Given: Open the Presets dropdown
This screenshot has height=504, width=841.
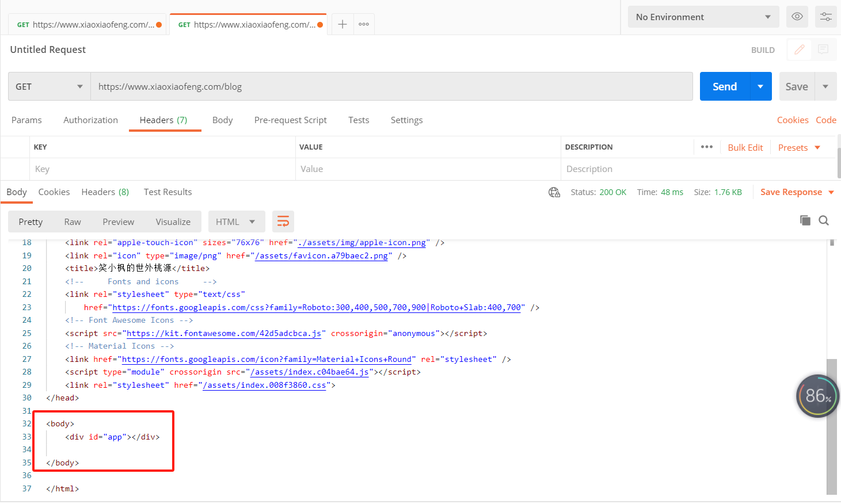Looking at the screenshot, I should [799, 147].
